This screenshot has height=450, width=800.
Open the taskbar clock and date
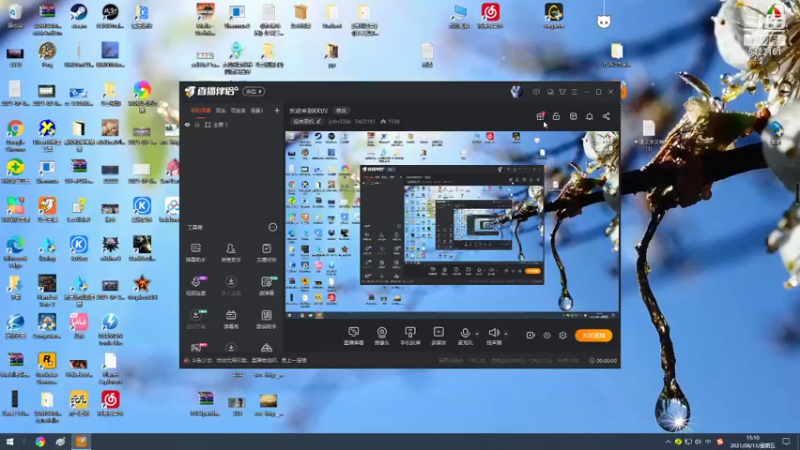click(x=753, y=442)
